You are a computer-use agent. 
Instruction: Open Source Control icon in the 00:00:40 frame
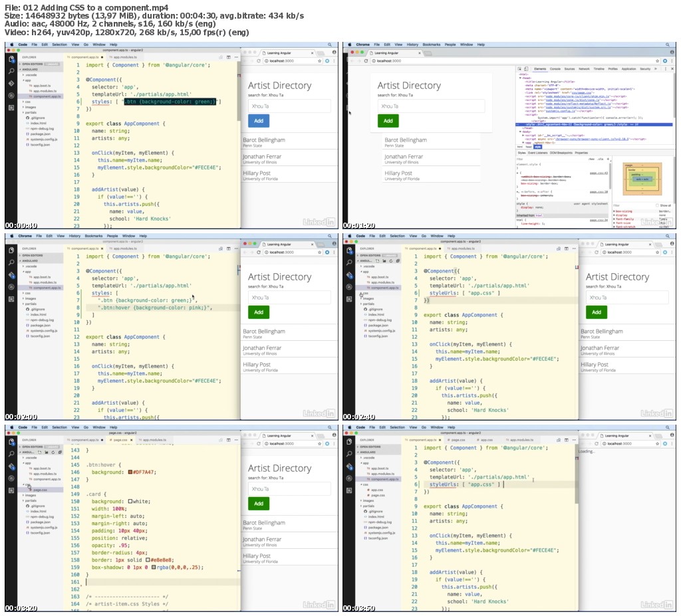tap(11, 83)
